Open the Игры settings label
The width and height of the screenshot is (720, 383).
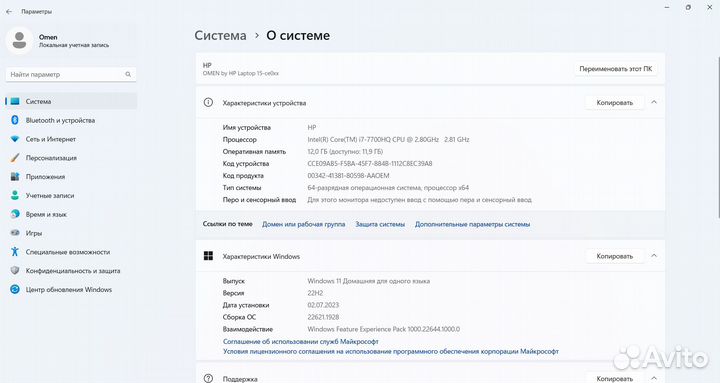[x=34, y=233]
